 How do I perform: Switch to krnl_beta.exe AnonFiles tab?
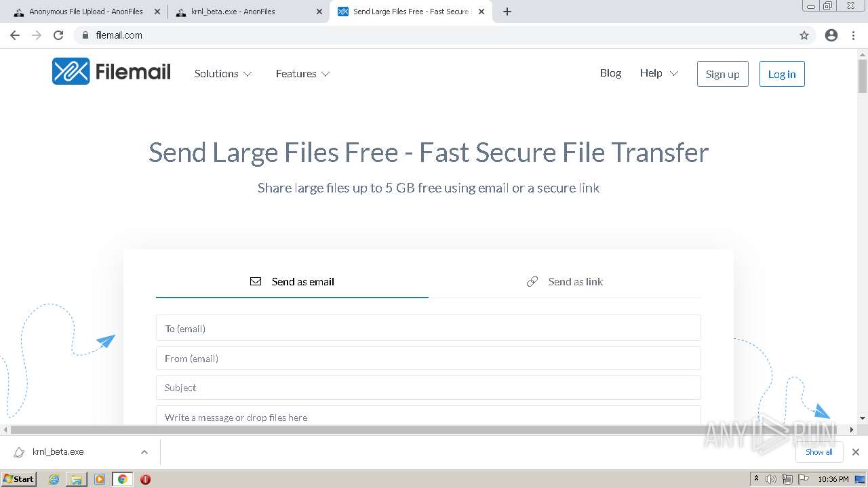coord(248,12)
